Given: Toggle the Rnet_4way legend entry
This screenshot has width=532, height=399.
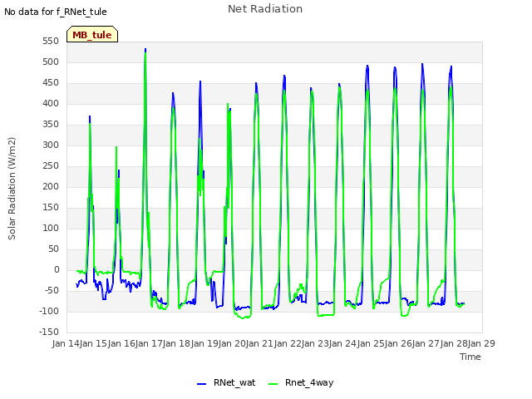Looking at the screenshot, I should point(301,382).
